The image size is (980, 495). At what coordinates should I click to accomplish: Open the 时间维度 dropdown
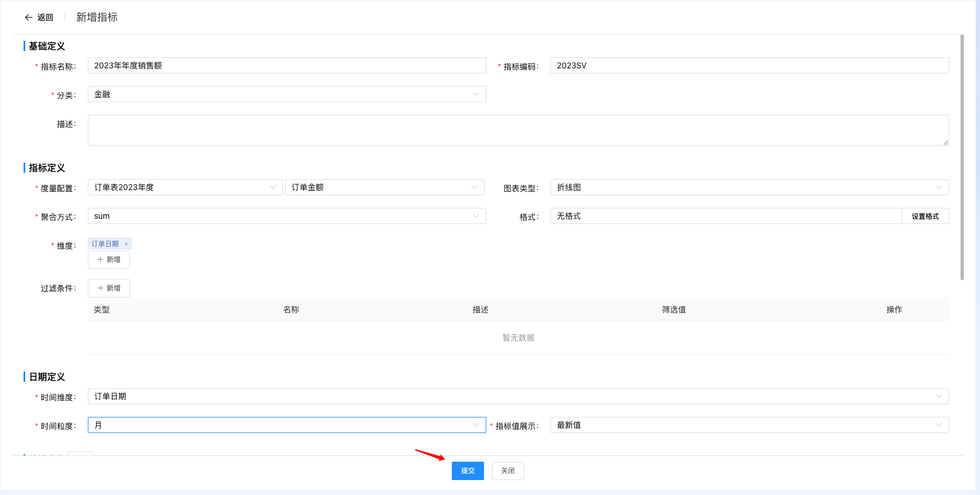pyautogui.click(x=517, y=396)
